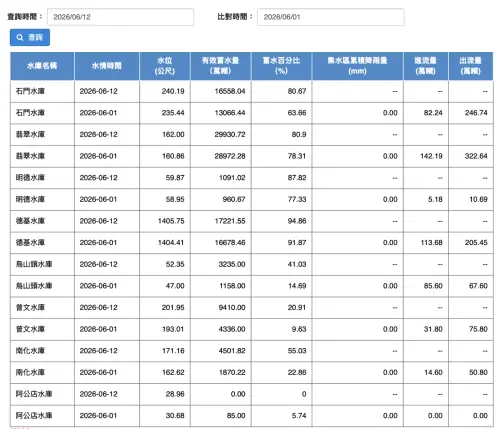The height and width of the screenshot is (429, 500).
Task: Select percentage value 94.86
Action: point(297,221)
